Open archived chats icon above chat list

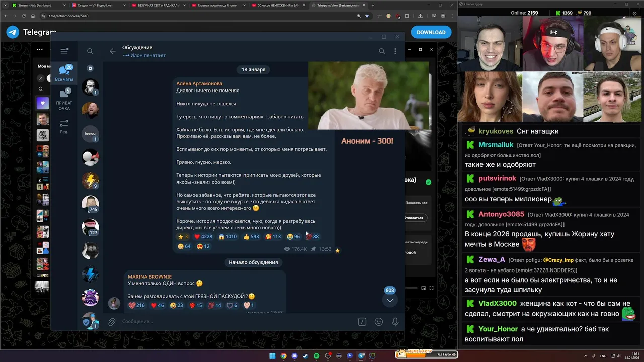point(90,68)
